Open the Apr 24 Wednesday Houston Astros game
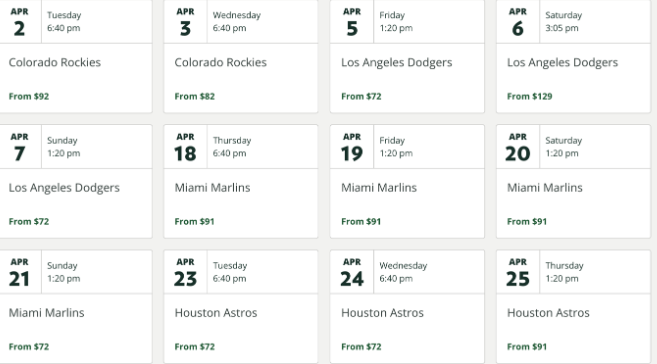This screenshot has width=657, height=364. click(407, 307)
